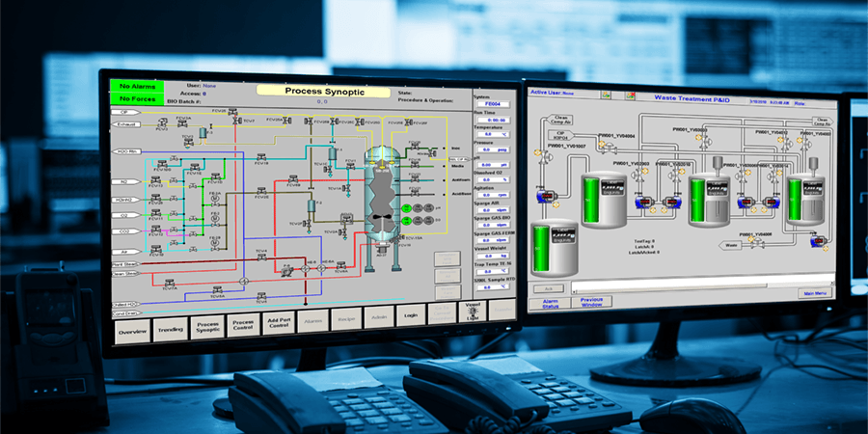The height and width of the screenshot is (434, 868).
Task: Click the Ack button
Action: coord(549,289)
